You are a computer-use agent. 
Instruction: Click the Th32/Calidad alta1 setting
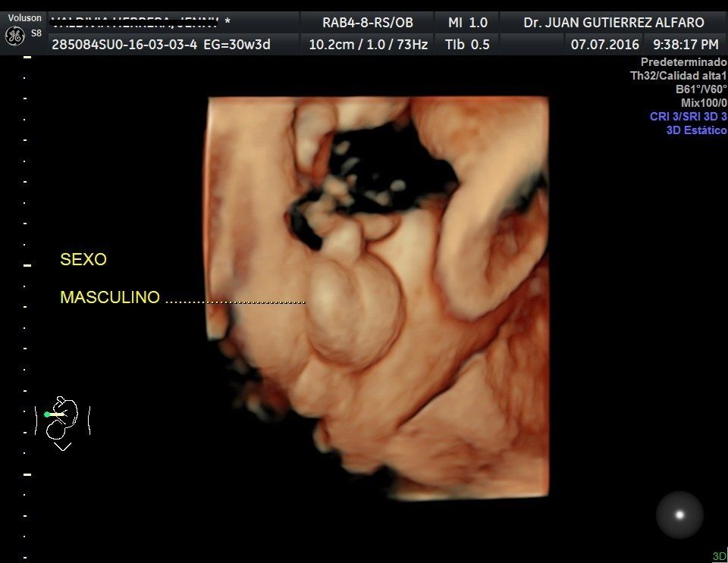678,76
